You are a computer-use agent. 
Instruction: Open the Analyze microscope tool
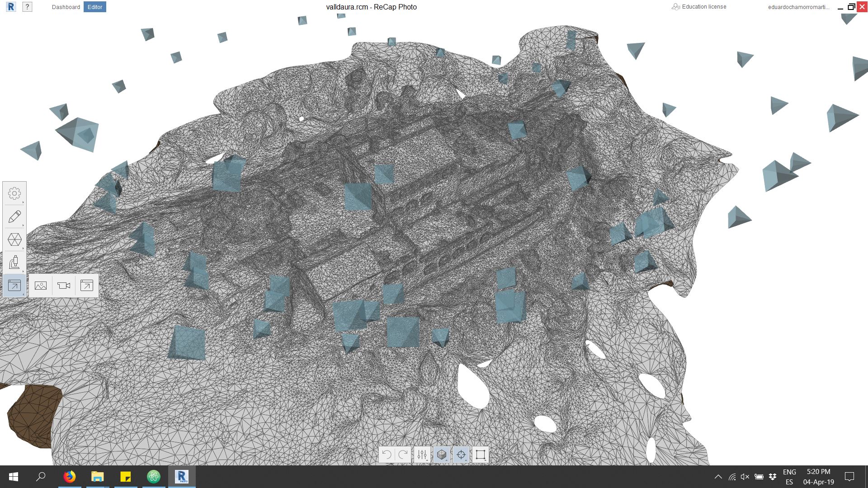coord(14,263)
